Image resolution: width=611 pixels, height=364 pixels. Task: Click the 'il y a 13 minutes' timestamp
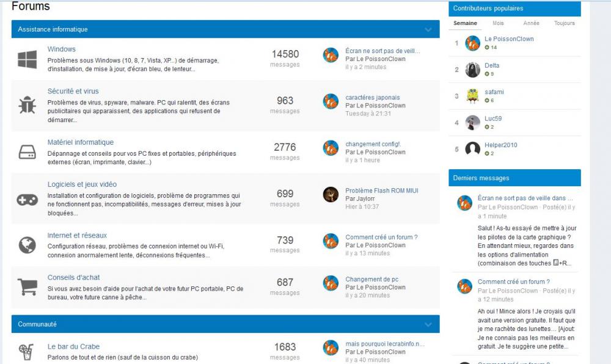point(367,253)
